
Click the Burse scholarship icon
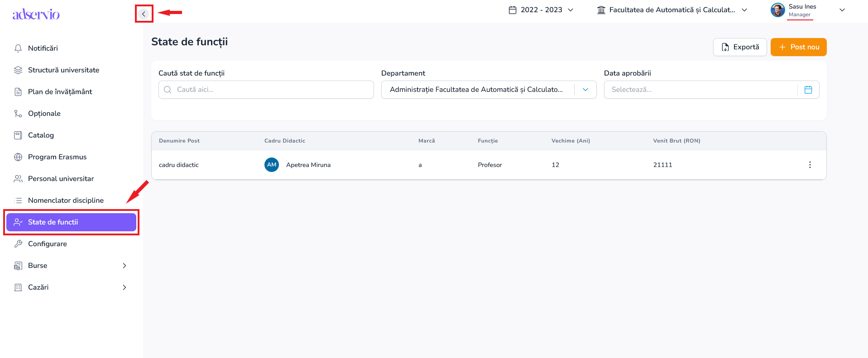[18, 266]
